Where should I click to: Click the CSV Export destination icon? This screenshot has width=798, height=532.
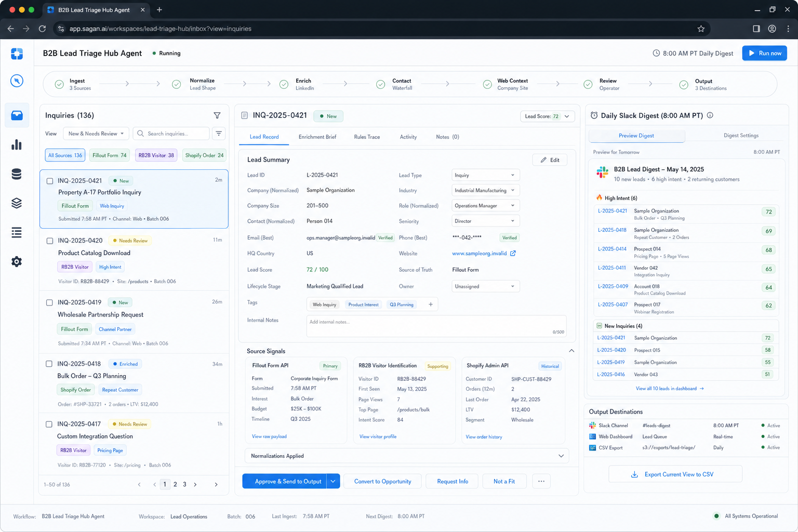point(593,447)
